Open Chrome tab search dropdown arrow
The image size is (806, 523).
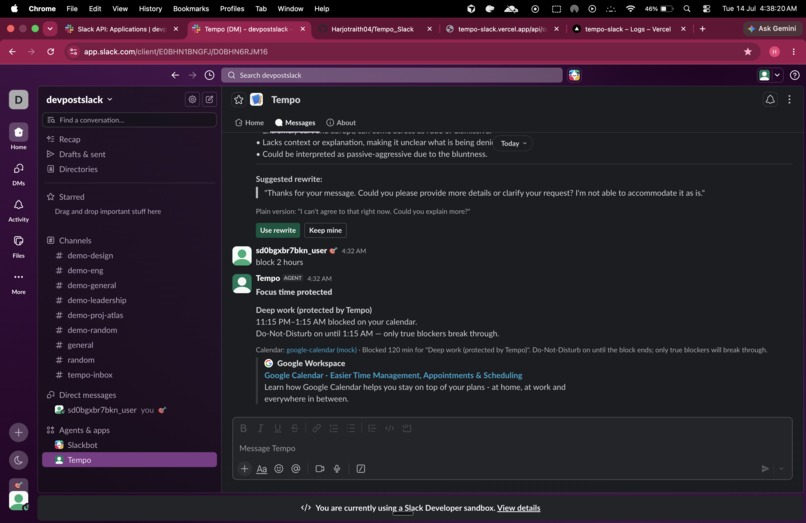[50, 29]
